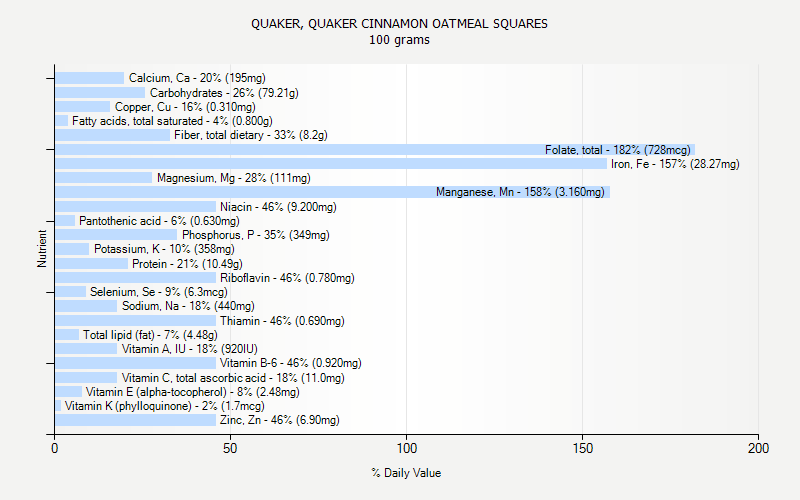800x500 pixels.
Task: Click the Zinc bar in the chart
Action: coord(136,420)
